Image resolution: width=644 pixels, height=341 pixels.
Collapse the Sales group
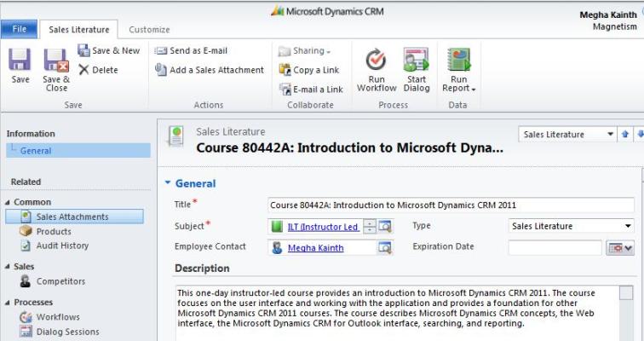pos(8,267)
